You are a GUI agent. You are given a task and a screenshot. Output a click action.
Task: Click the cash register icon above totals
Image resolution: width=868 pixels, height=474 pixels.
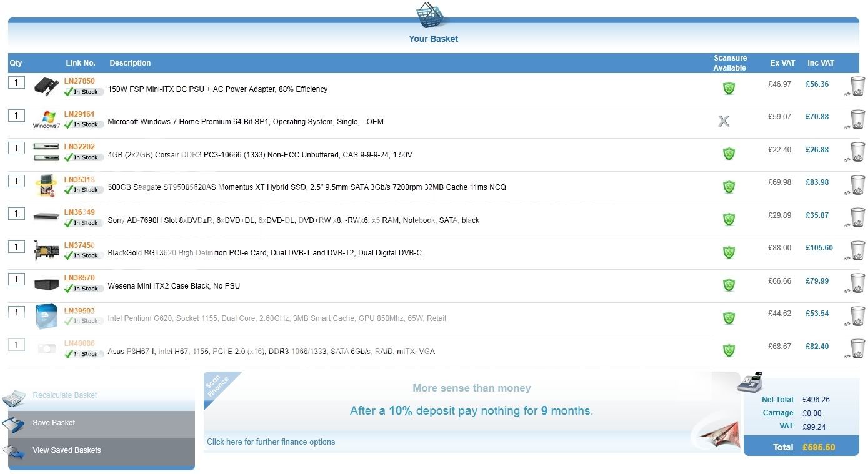(750, 382)
